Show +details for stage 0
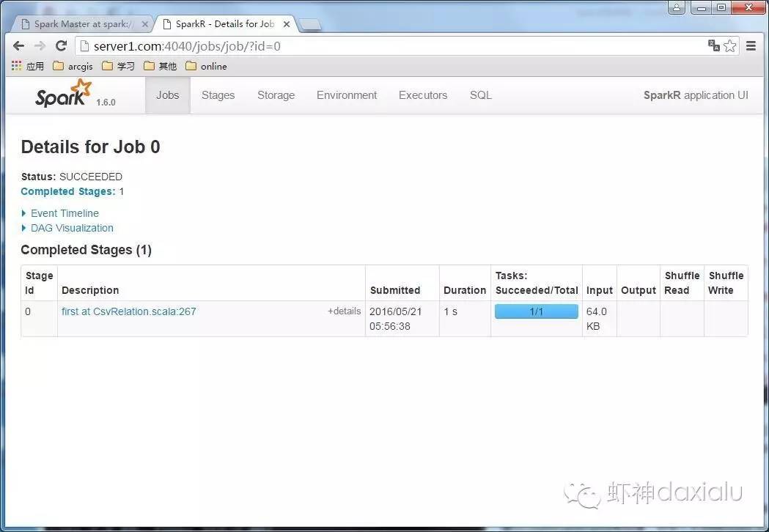The height and width of the screenshot is (532, 769). [x=345, y=311]
